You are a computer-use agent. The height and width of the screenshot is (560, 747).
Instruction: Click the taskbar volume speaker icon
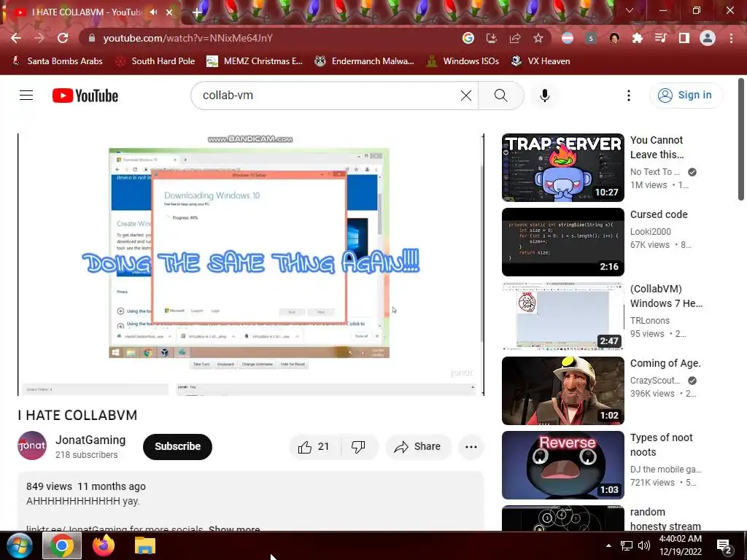643,545
